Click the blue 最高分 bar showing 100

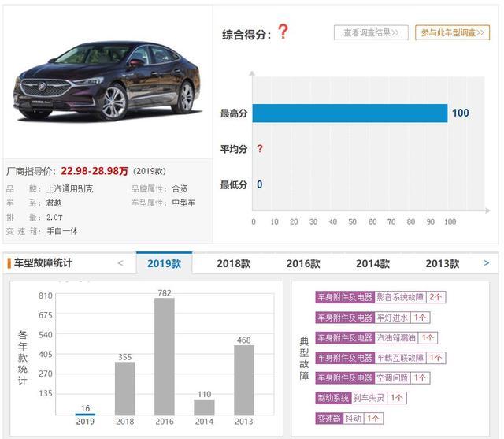tap(350, 113)
